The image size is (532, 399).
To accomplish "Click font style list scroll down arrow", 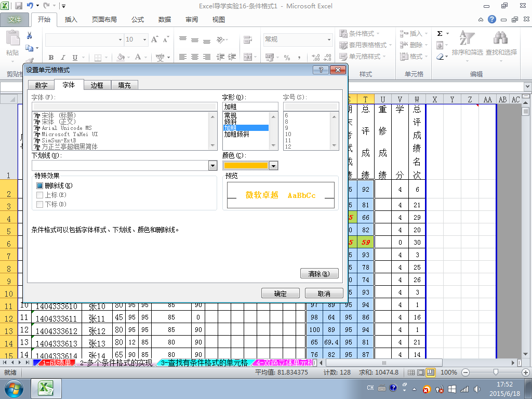I will tap(273, 146).
